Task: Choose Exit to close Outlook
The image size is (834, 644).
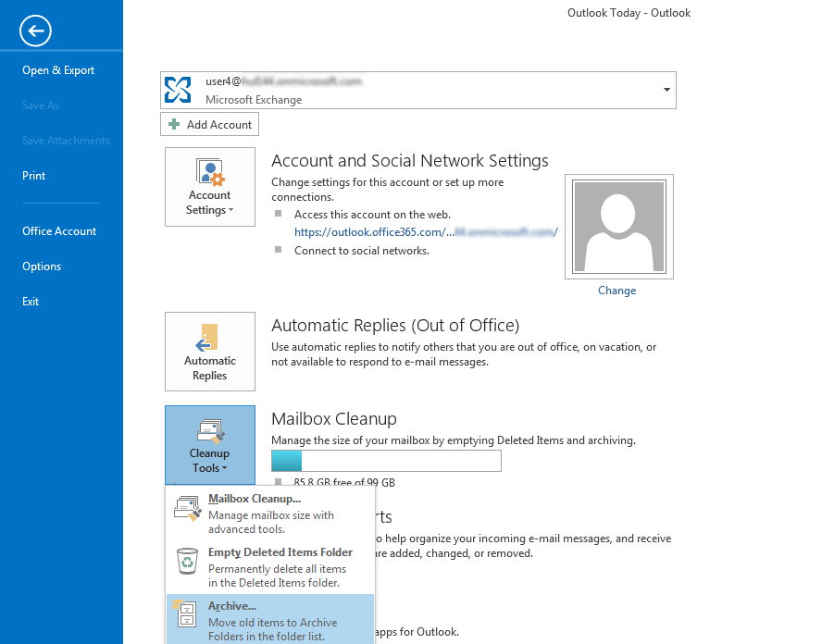Action: coord(31,302)
